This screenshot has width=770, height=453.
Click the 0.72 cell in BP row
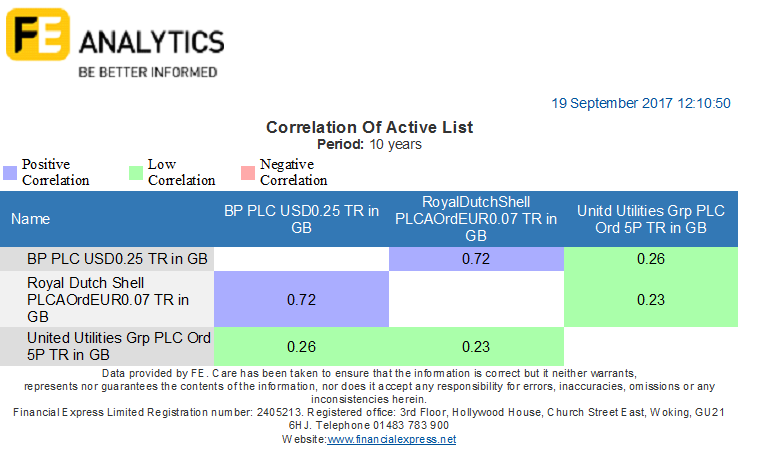pos(476,259)
